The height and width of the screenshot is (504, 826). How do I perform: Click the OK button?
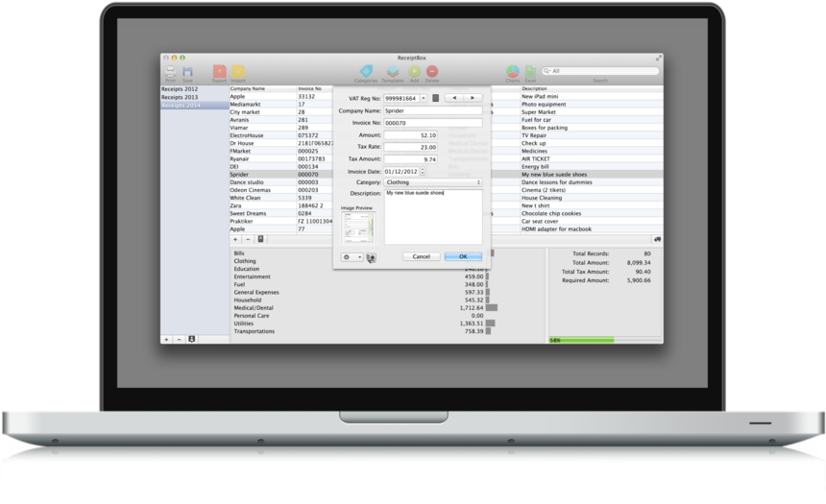pyautogui.click(x=463, y=256)
